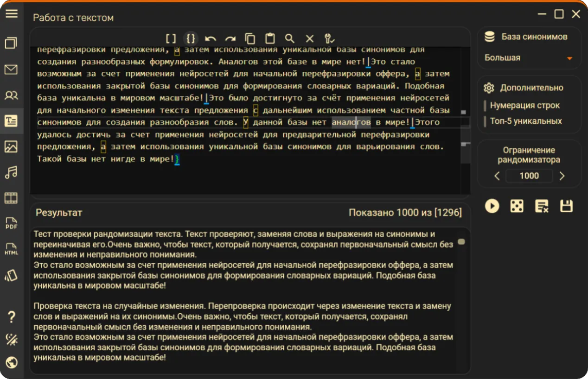Redo the last edit
Viewport: 588px width, 379px height.
pos(230,38)
